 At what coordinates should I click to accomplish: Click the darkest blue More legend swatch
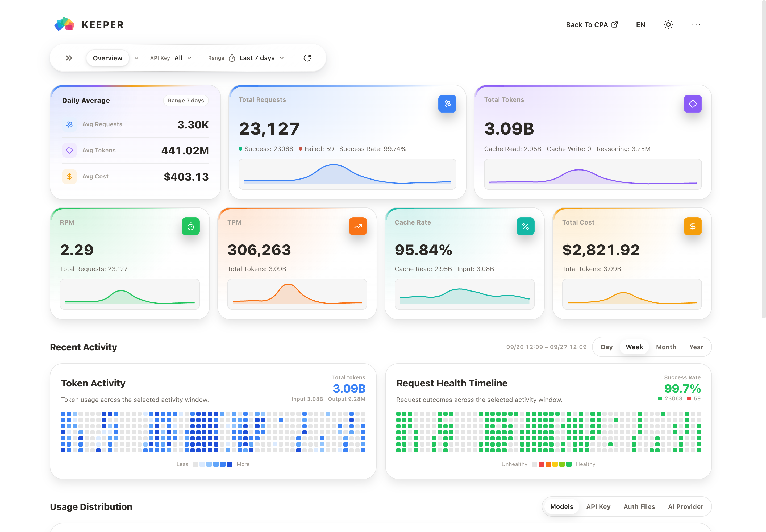point(230,464)
